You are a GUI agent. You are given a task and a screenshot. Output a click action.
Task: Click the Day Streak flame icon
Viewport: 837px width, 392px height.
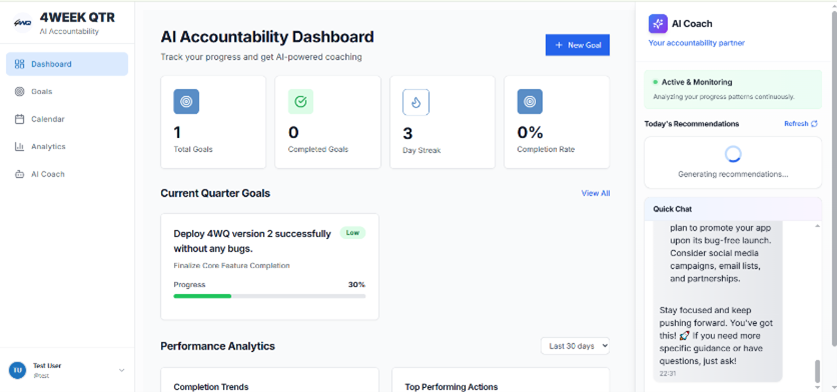point(416,103)
